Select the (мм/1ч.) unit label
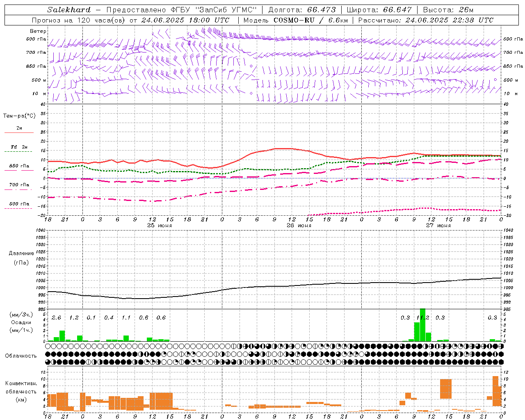 [x=21, y=330]
